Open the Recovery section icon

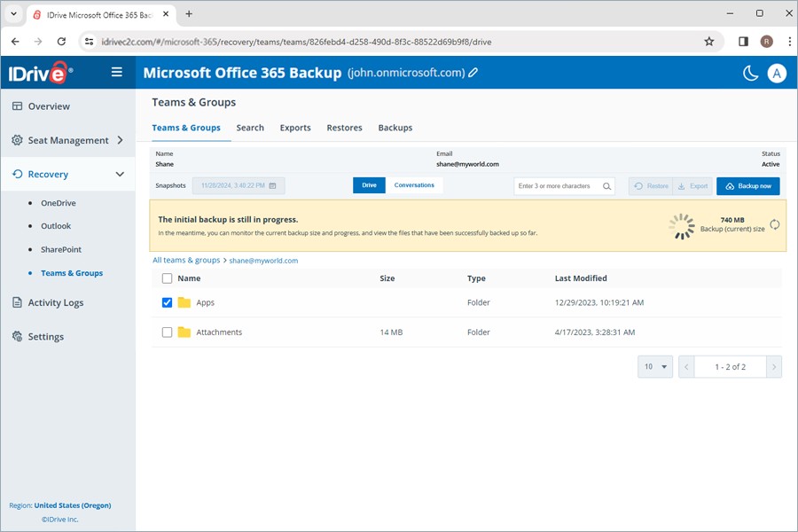18,174
